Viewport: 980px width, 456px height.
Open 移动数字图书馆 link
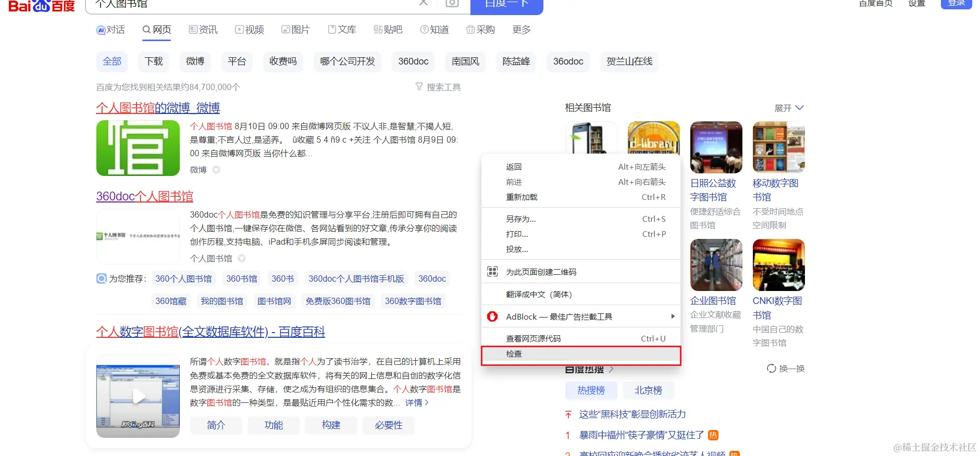[x=775, y=190]
